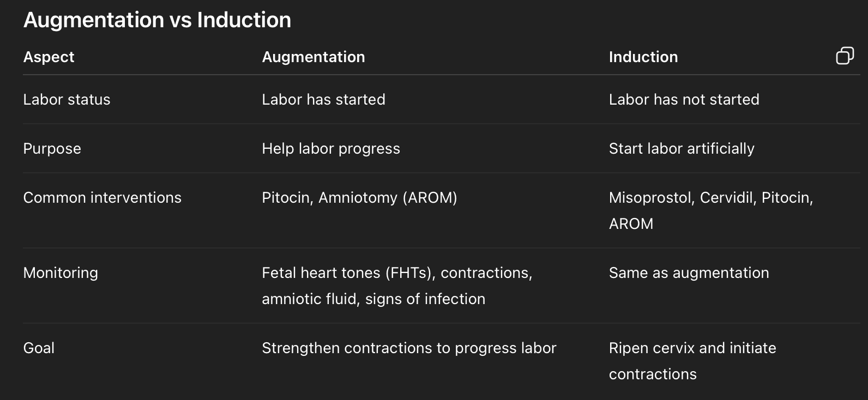868x400 pixels.
Task: Click the 'Pitocin, Amniotomy (AROM)' cell
Action: tap(359, 197)
